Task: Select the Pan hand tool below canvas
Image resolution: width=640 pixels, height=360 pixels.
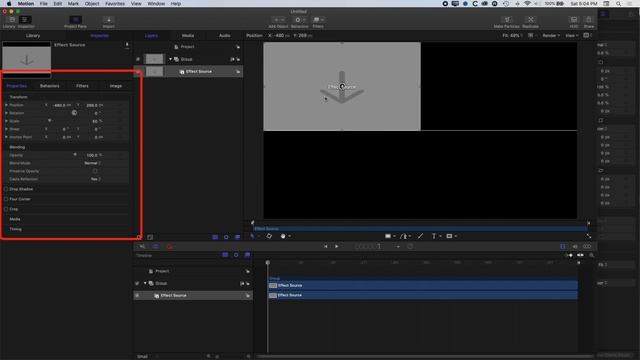Action: [283, 236]
